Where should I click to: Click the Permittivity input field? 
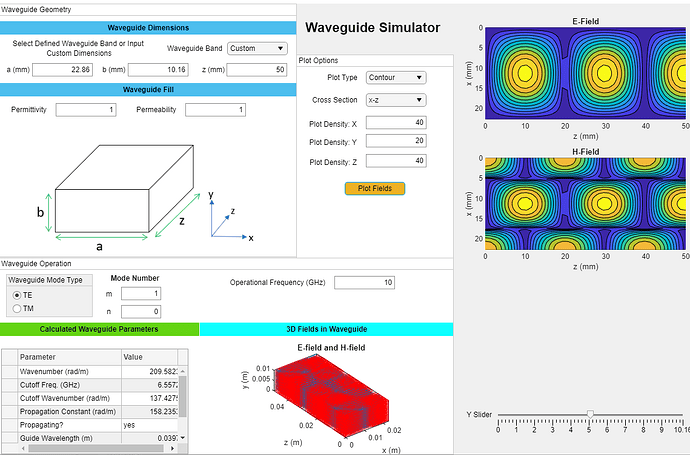87,109
